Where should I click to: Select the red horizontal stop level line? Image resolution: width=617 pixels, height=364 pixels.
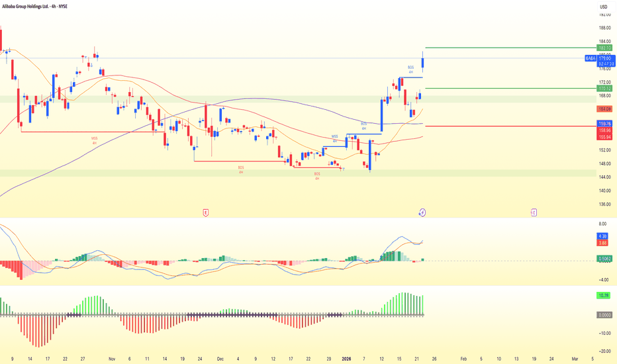coord(503,126)
